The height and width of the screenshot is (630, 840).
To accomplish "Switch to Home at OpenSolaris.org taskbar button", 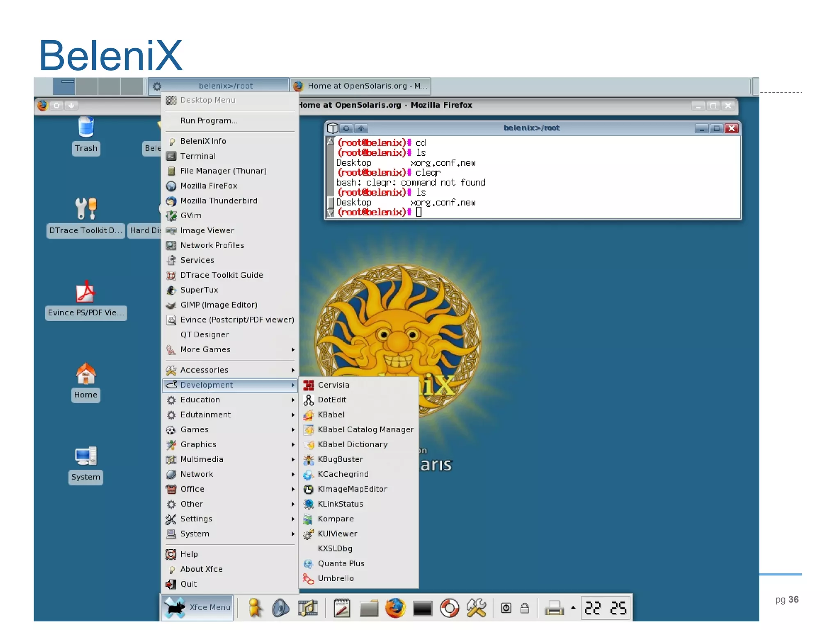I will [361, 86].
